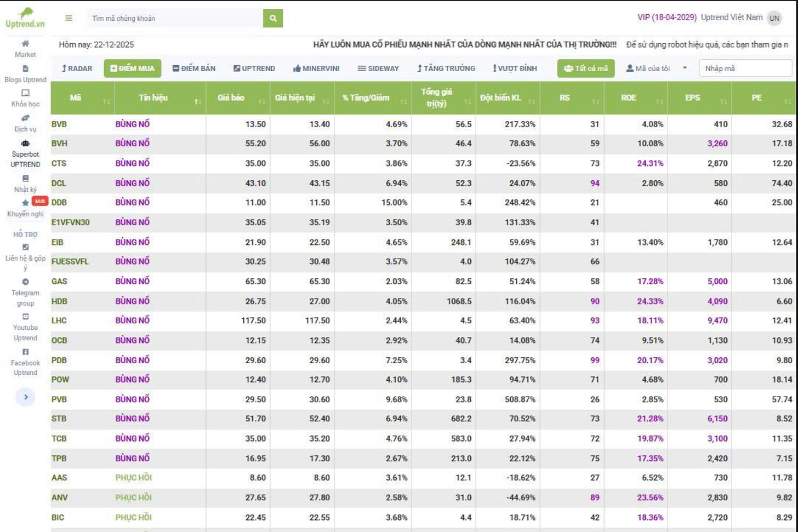The height and width of the screenshot is (532, 798).
Task: Sort by EPS column header
Action: (700, 98)
